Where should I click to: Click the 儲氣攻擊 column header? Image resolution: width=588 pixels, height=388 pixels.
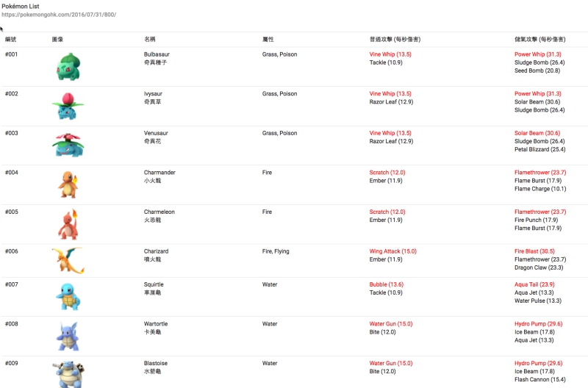pos(540,38)
